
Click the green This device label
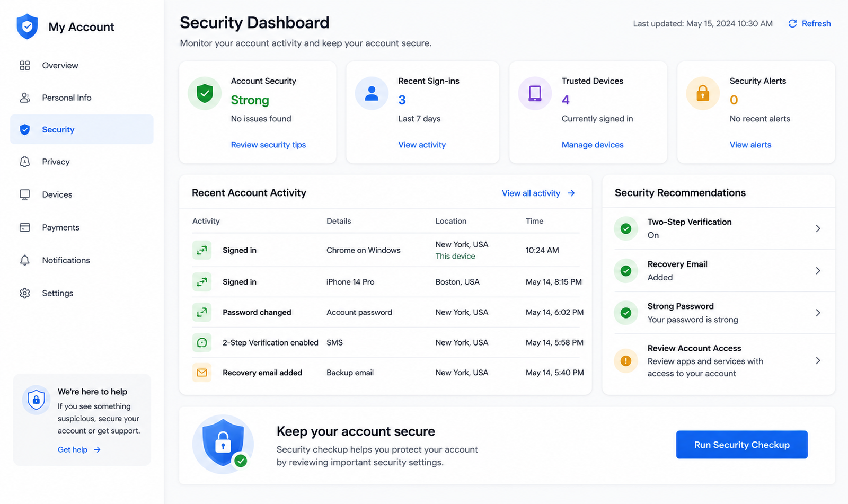coord(455,256)
